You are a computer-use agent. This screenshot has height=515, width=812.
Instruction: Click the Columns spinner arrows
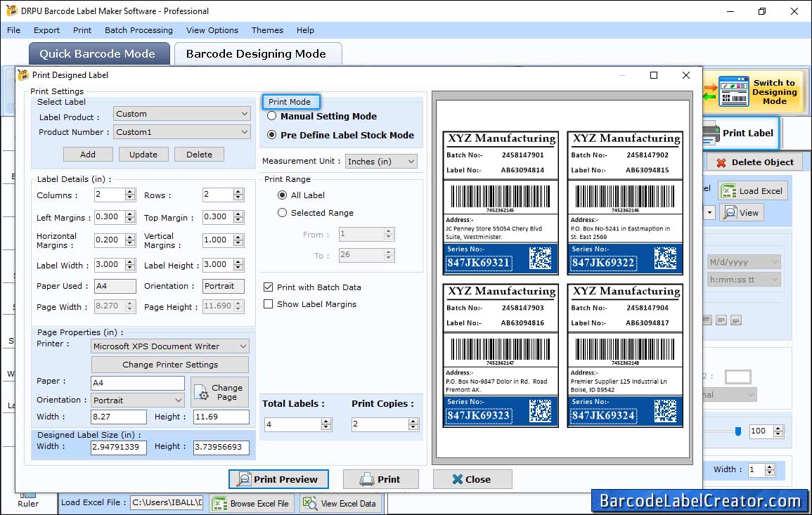[x=130, y=195]
